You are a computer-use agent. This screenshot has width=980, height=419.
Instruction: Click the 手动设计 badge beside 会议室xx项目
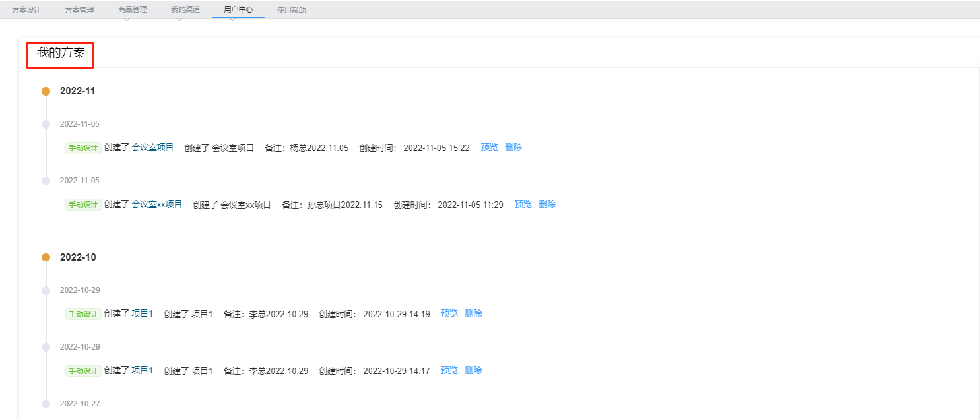[x=82, y=204]
